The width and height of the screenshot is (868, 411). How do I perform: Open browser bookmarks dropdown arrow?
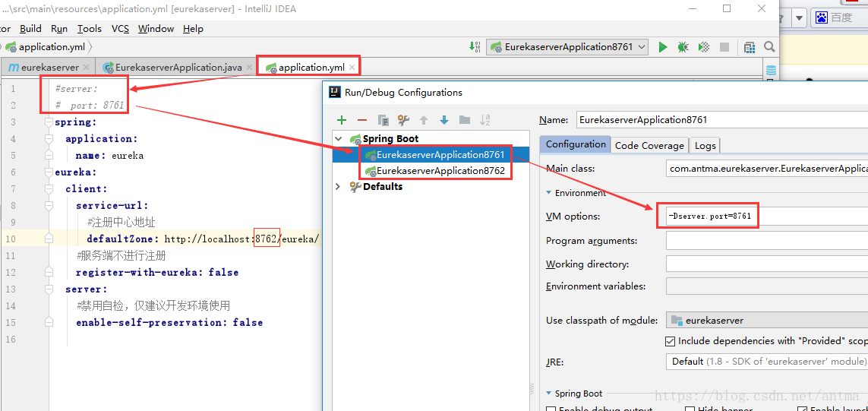(x=799, y=17)
